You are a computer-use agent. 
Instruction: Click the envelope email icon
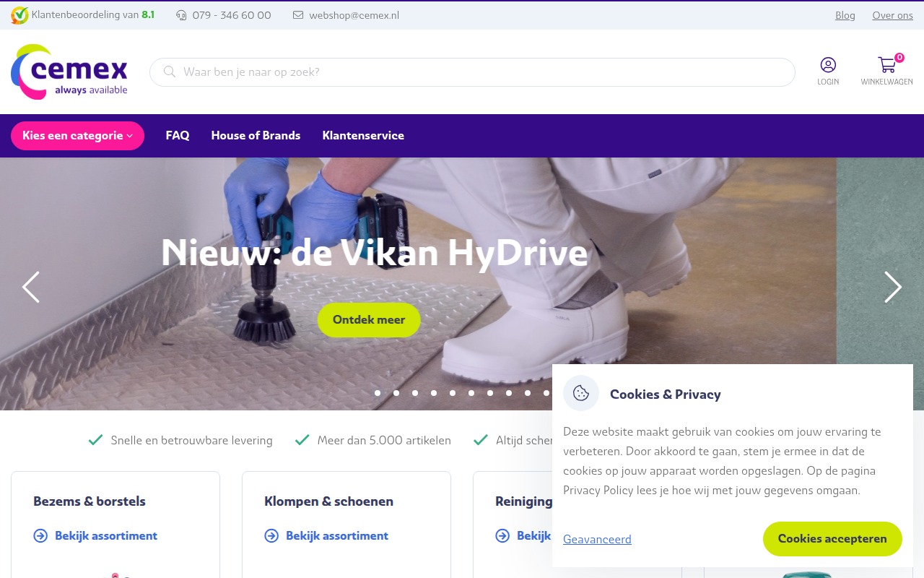tap(298, 15)
